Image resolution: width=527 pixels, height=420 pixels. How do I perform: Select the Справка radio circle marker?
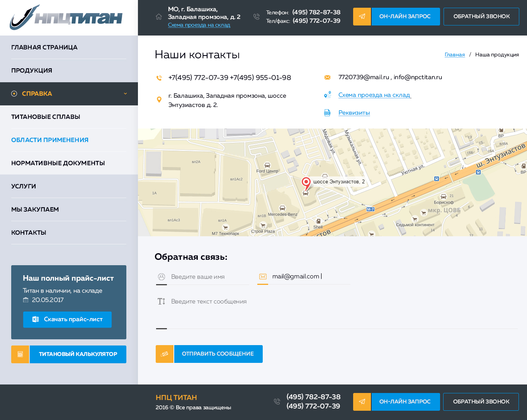[x=14, y=94]
